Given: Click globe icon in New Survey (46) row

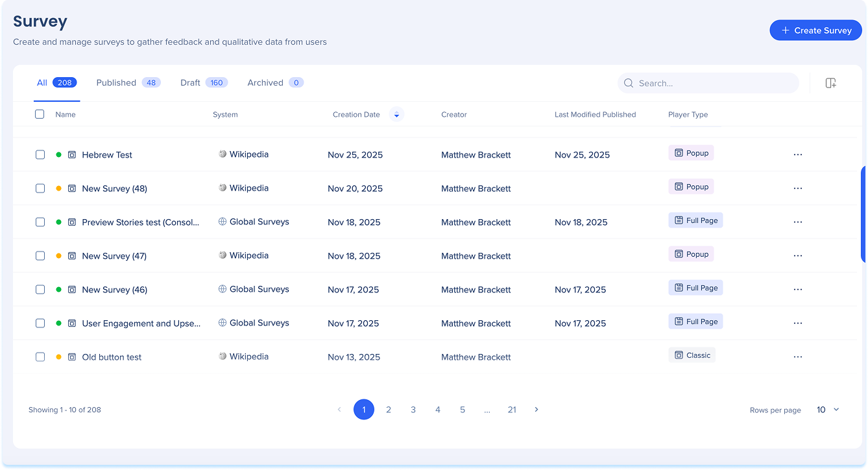Looking at the screenshot, I should [223, 289].
